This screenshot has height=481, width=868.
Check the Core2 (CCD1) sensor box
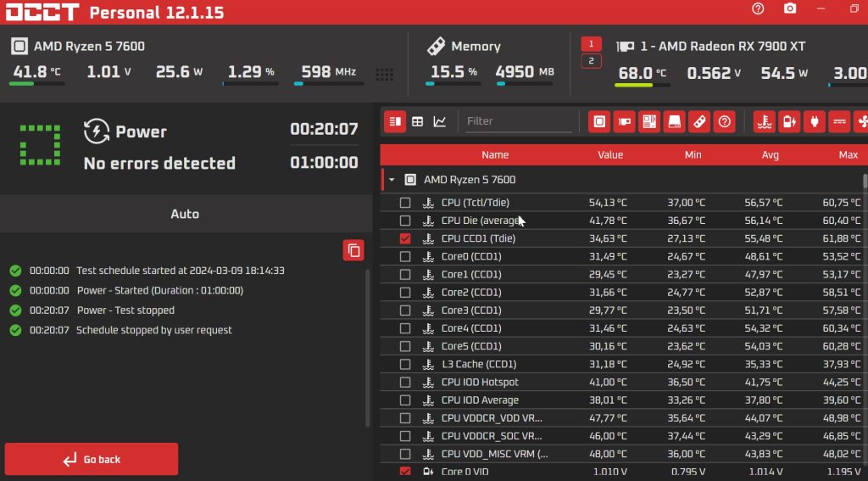405,292
